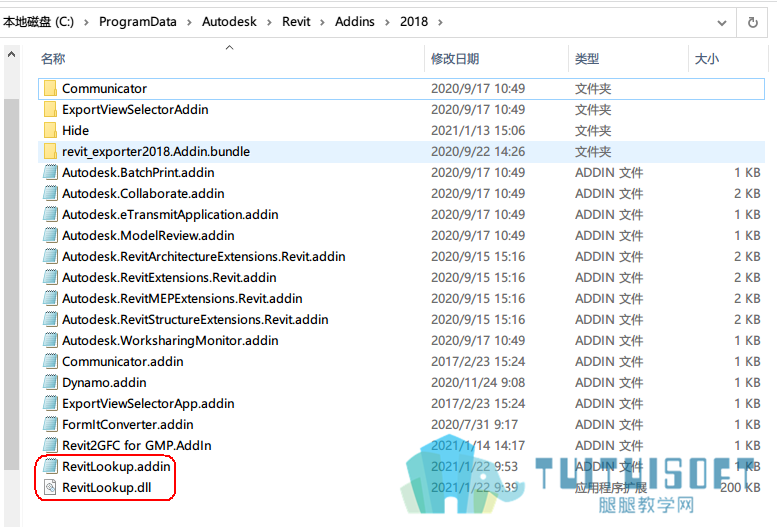Screen dimensions: 777x527
Task: Select the Autodesk.eTransmitApplication.addin file name
Action: [170, 214]
